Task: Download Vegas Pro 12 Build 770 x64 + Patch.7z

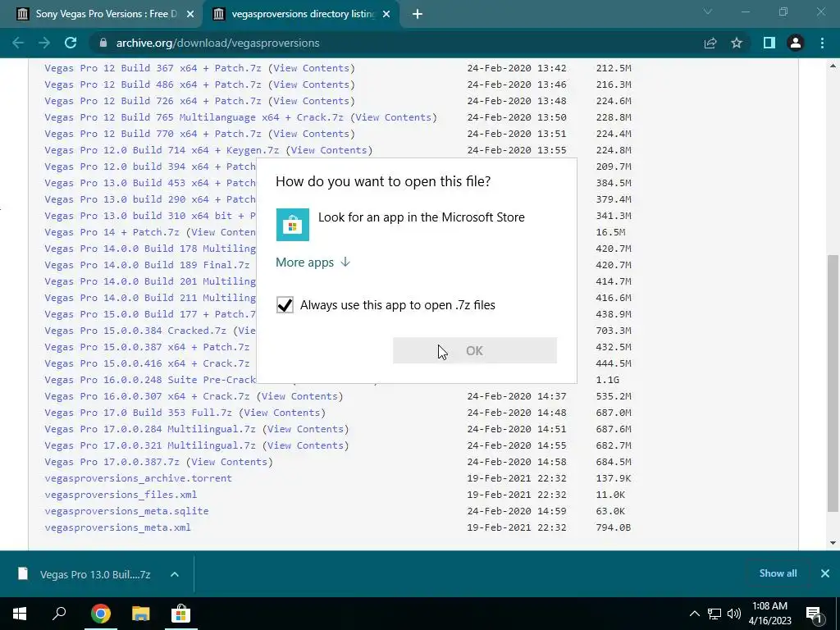Action: point(153,134)
